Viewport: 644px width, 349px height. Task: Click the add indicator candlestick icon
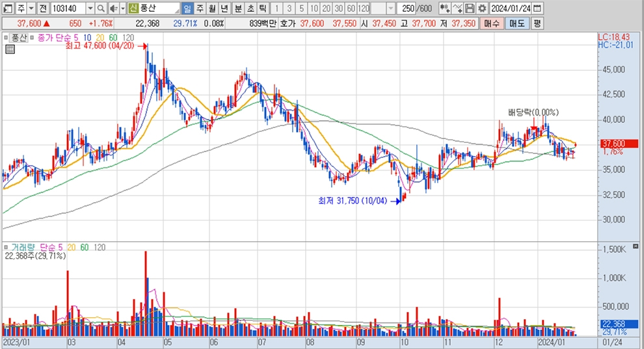(x=445, y=8)
